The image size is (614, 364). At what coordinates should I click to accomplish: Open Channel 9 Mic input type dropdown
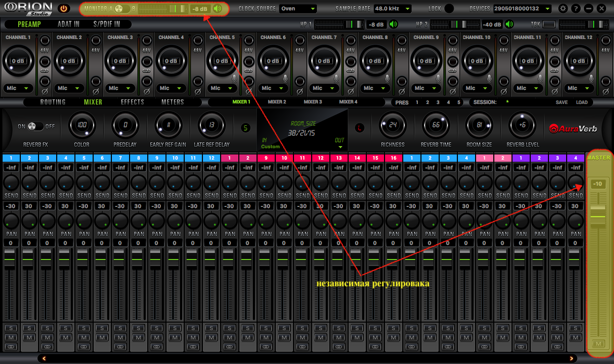point(426,88)
